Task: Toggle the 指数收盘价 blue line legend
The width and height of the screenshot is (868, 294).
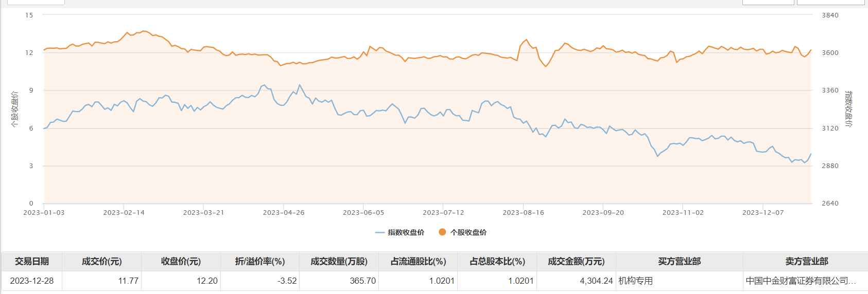Action: [x=400, y=232]
